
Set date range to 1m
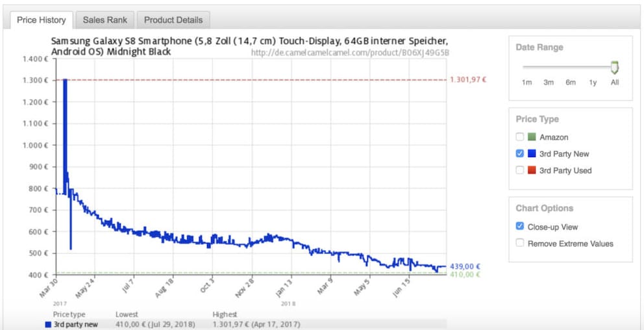(526, 82)
